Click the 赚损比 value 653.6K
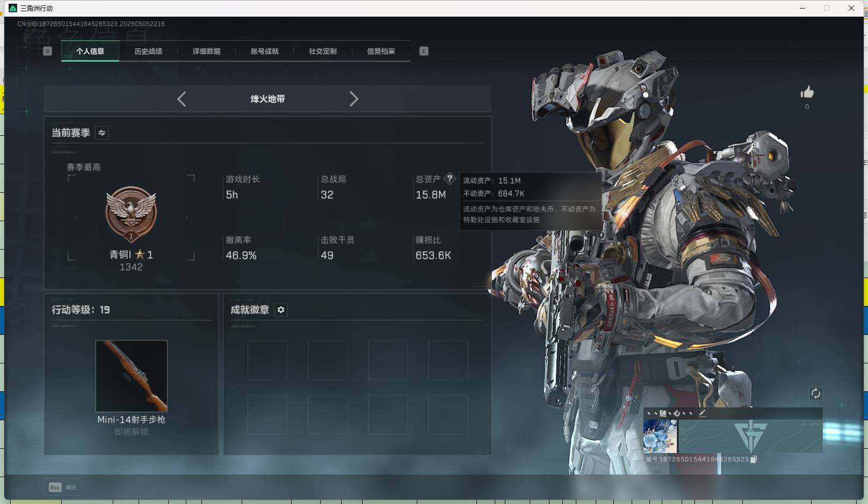 433,255
